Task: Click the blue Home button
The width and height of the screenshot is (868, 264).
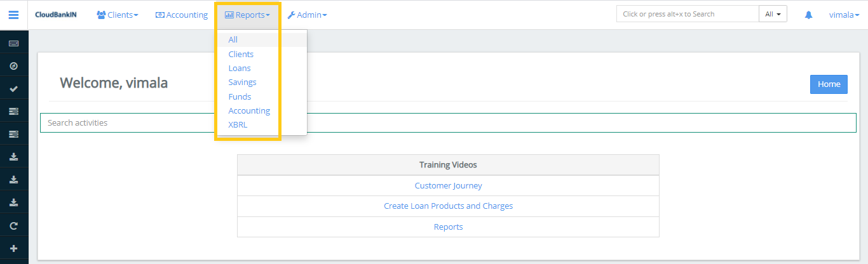Action: [829, 84]
